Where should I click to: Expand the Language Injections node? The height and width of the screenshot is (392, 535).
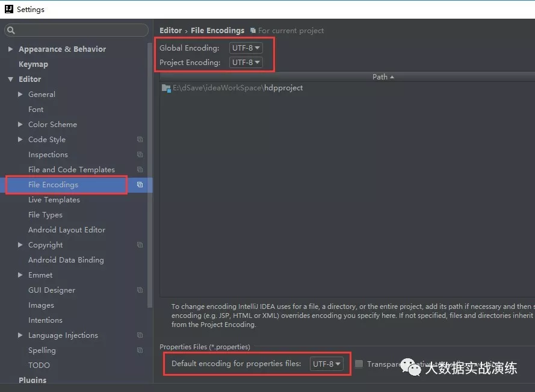[x=20, y=335]
